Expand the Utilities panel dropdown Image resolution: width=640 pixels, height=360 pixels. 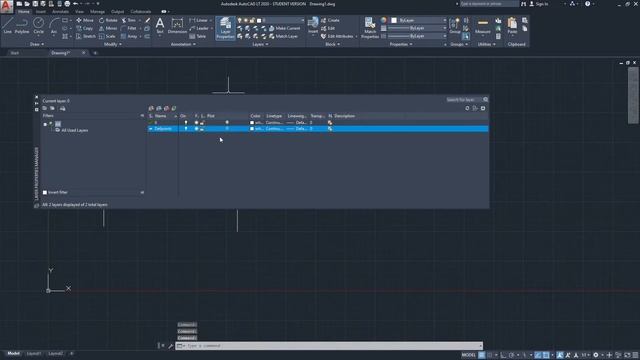487,44
